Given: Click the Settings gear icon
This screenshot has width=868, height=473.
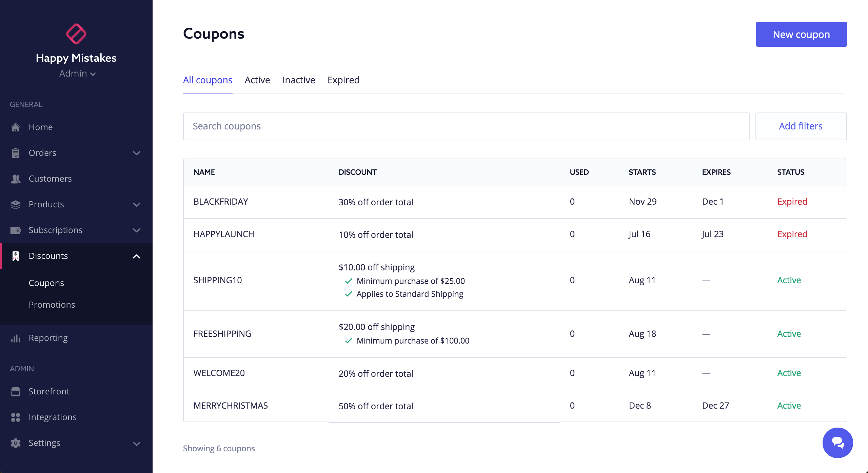Looking at the screenshot, I should point(16,443).
